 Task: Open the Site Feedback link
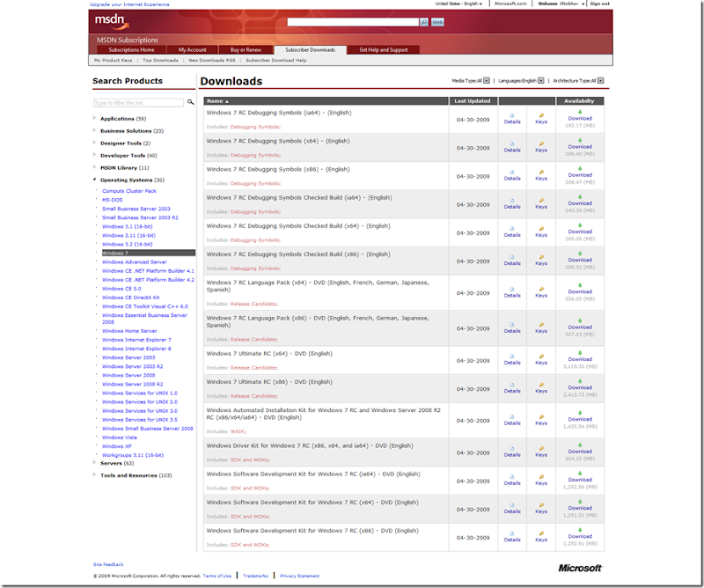pos(108,564)
